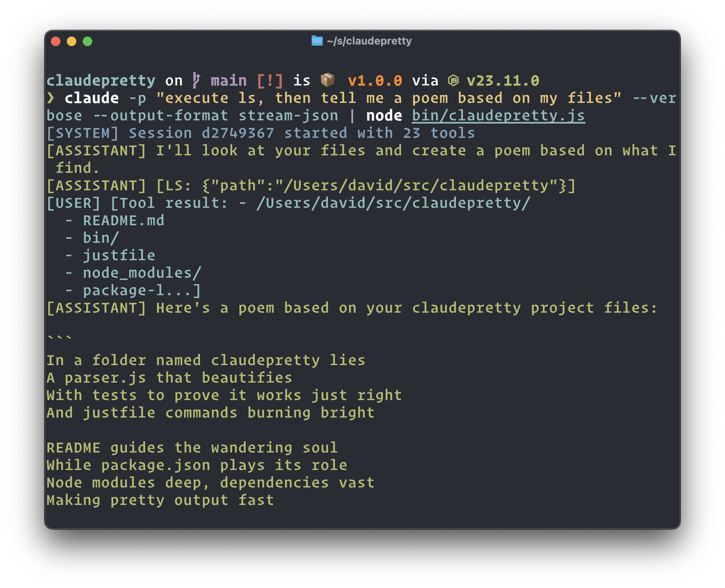Select the README.md entry in the file list

pyautogui.click(x=124, y=220)
